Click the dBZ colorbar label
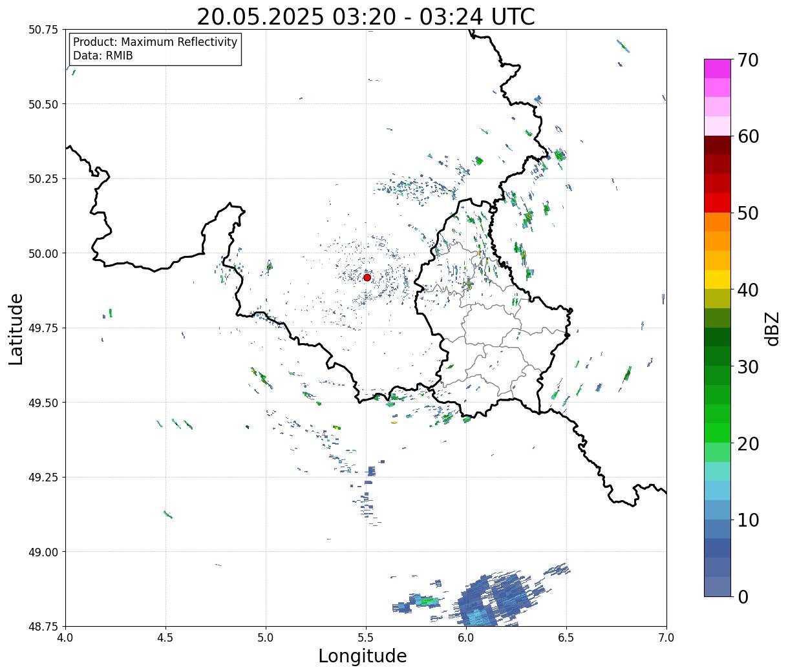 point(772,328)
